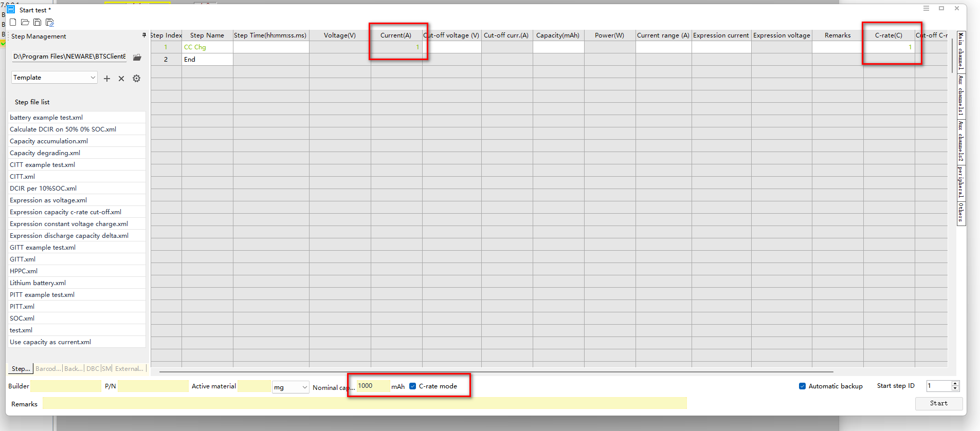Delete the template with X icon
980x431 pixels.
(x=121, y=79)
